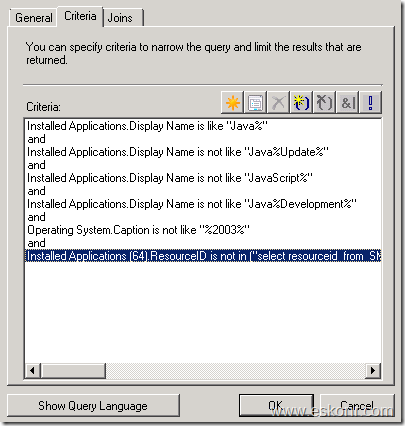Select the Criteria tab
405x426 pixels.
click(80, 16)
